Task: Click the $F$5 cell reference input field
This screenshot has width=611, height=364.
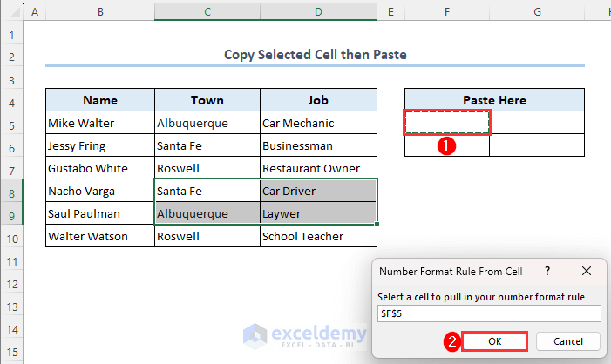Action: click(x=489, y=313)
